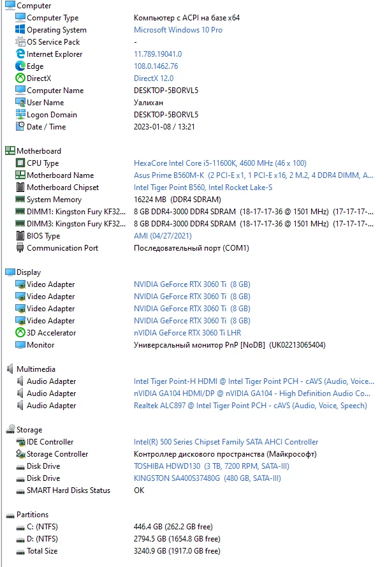Click the Multimedia speaker icon
Viewport: 392px width, 567px height.
click(10, 369)
